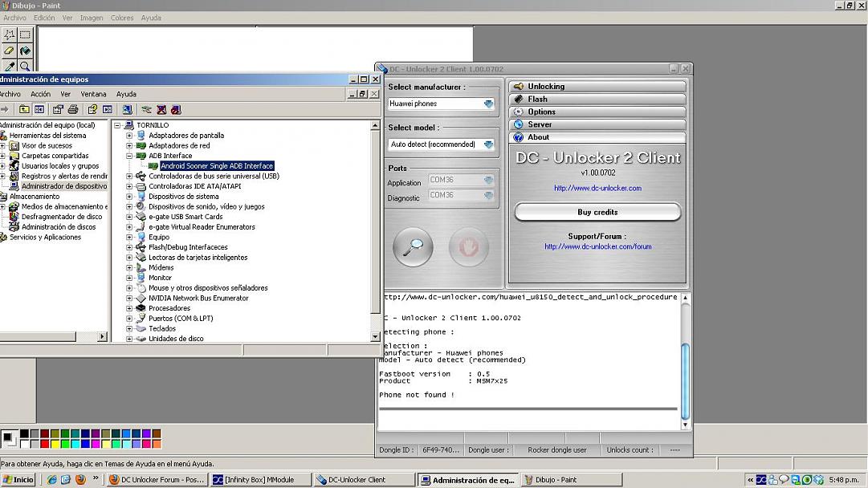Click the magnifying glass detect button

click(413, 247)
